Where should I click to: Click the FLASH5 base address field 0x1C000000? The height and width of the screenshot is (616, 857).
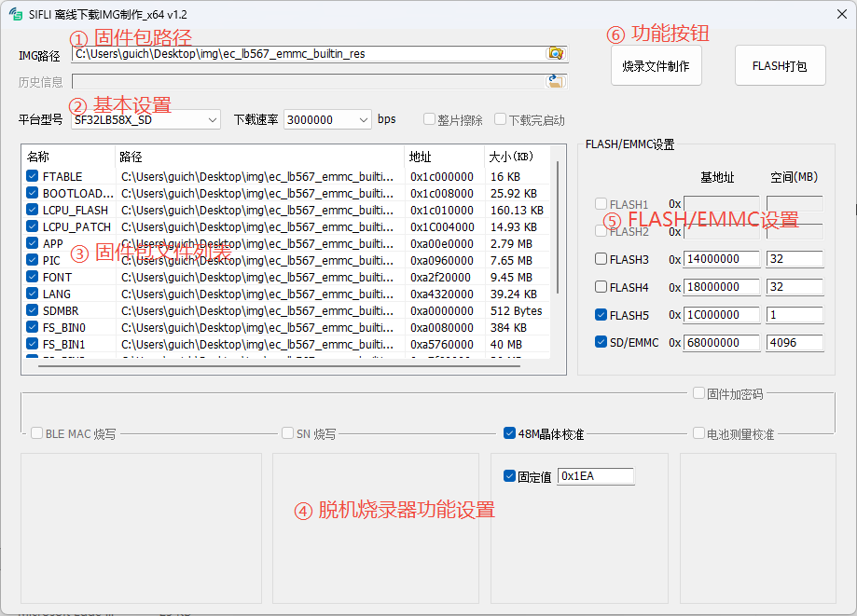coord(723,315)
